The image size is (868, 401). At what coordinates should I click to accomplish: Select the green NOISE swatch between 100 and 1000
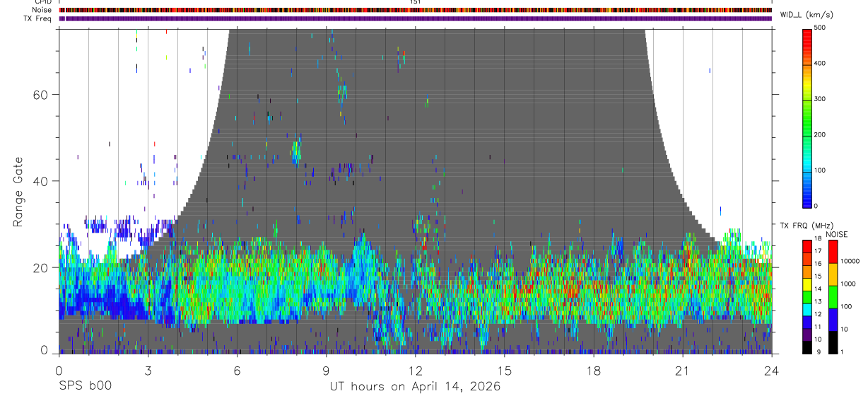[833, 297]
